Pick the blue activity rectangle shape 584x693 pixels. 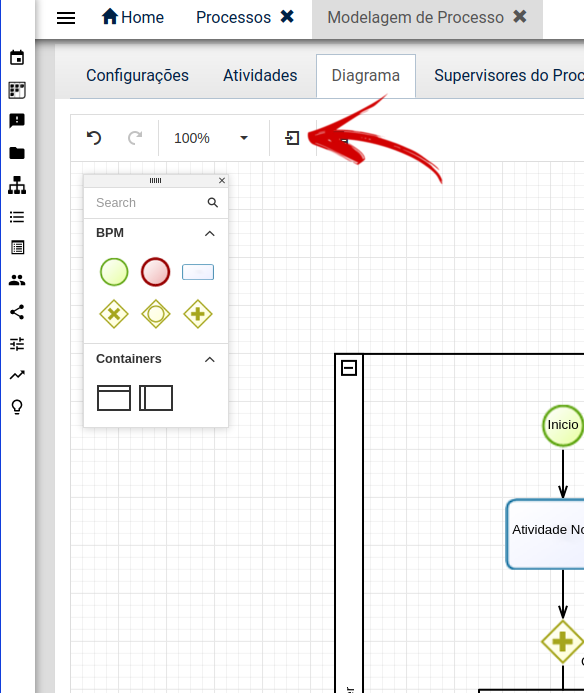click(x=198, y=272)
